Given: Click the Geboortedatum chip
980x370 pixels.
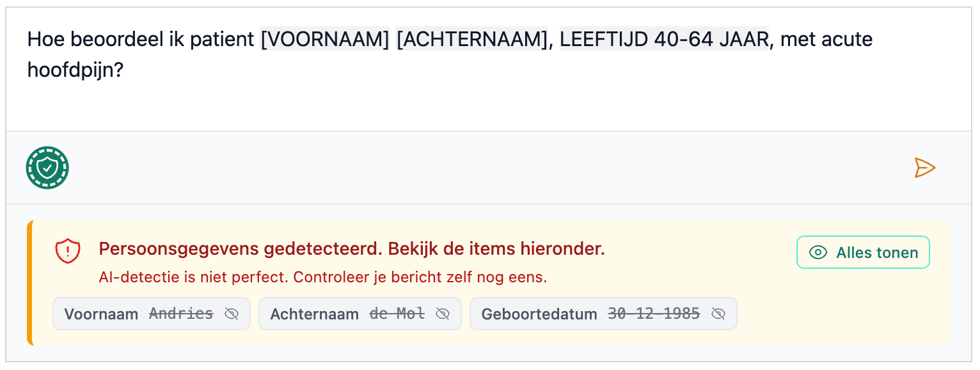Looking at the screenshot, I should tap(603, 314).
